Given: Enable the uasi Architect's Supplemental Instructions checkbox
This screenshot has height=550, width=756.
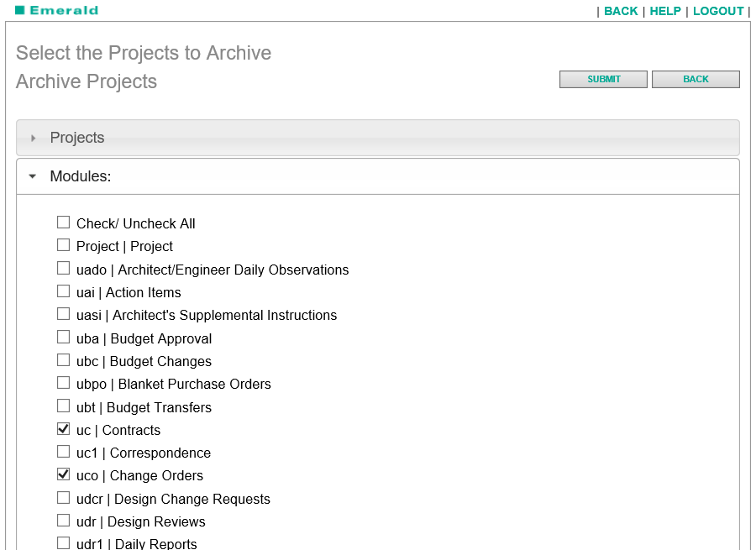Looking at the screenshot, I should click(64, 314).
